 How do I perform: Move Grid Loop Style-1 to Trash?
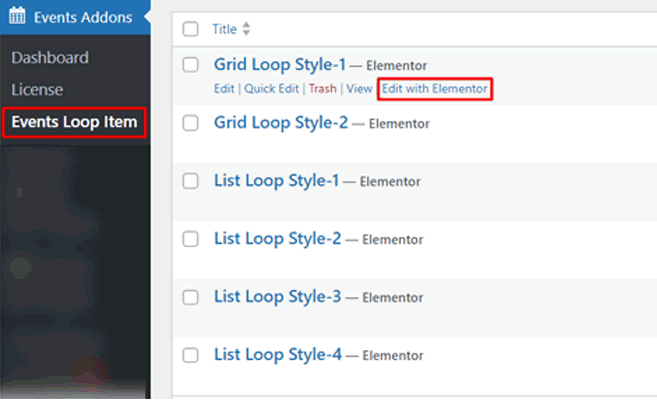[x=322, y=89]
